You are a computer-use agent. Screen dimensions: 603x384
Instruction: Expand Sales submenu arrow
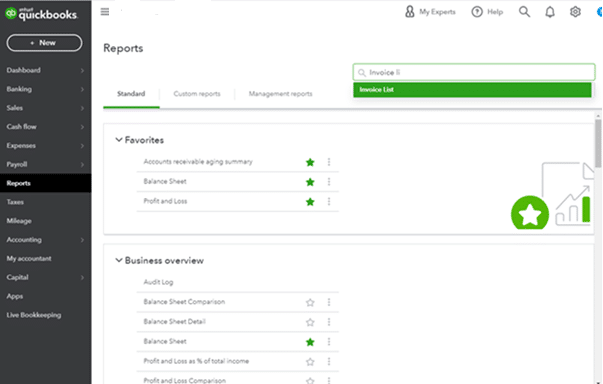click(82, 108)
